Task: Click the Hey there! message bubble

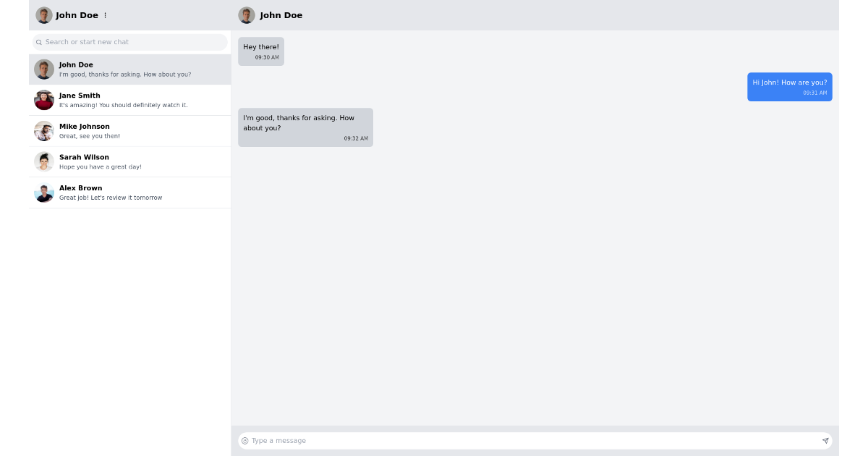Action: (260, 51)
